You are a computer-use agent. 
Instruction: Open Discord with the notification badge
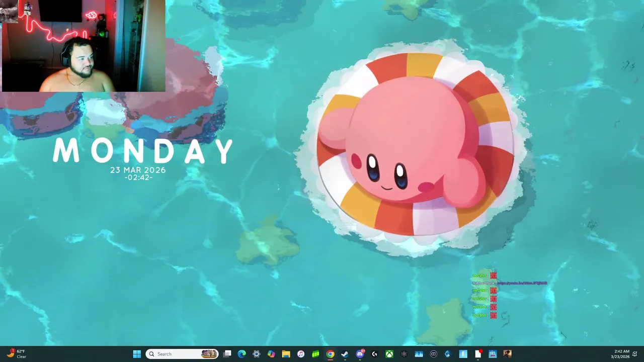point(360,354)
